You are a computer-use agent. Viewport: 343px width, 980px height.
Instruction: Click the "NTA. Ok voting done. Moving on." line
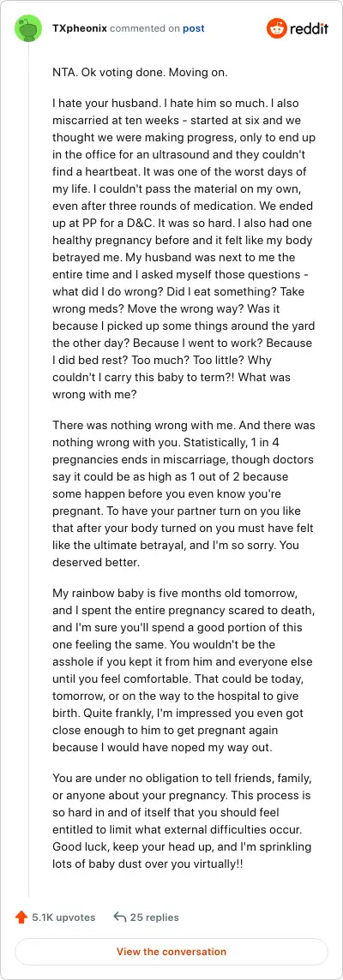tap(140, 73)
